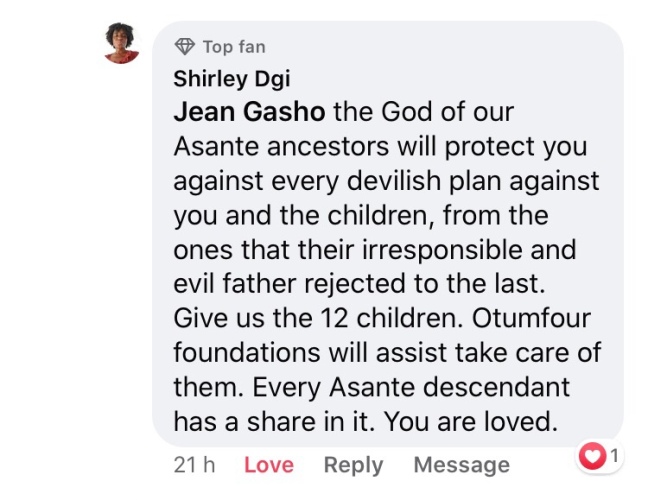Click the closing phrase You are loved
The width and height of the screenshot is (648, 500).
[471, 421]
